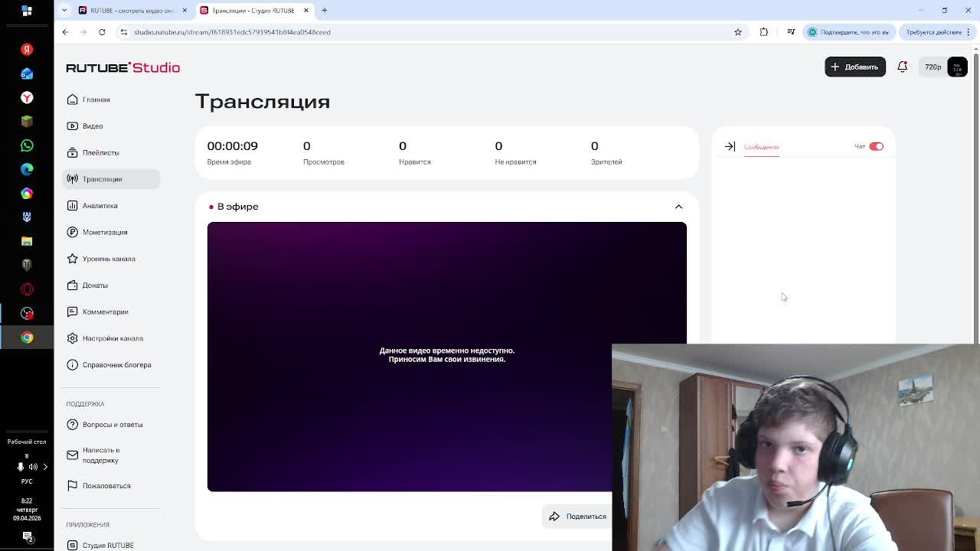Open the media controls icon
The image size is (980, 551).
(791, 32)
